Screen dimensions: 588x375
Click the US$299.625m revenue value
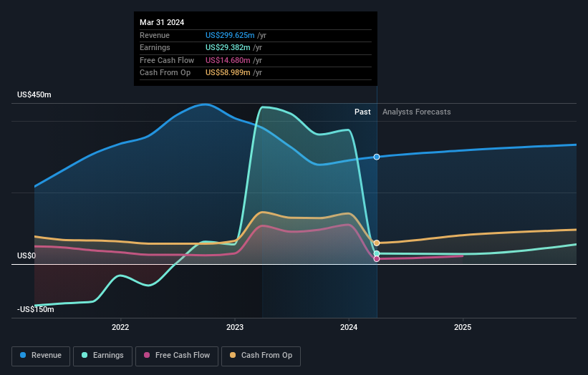230,35
